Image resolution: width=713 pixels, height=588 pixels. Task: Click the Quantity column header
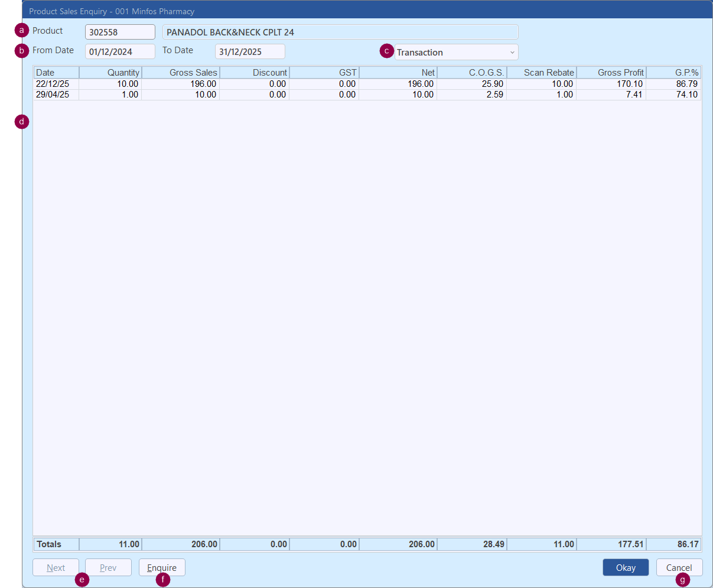click(x=110, y=73)
